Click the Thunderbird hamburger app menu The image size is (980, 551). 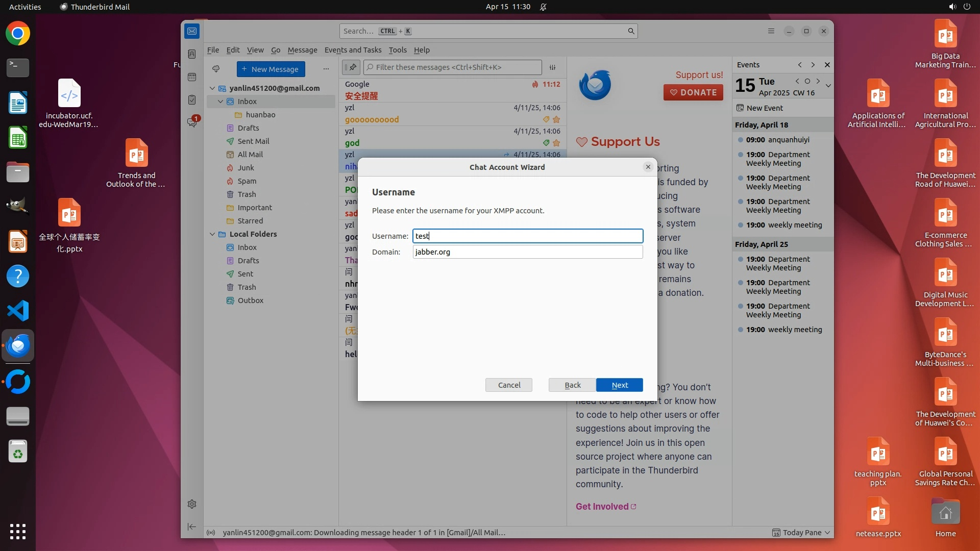(771, 31)
